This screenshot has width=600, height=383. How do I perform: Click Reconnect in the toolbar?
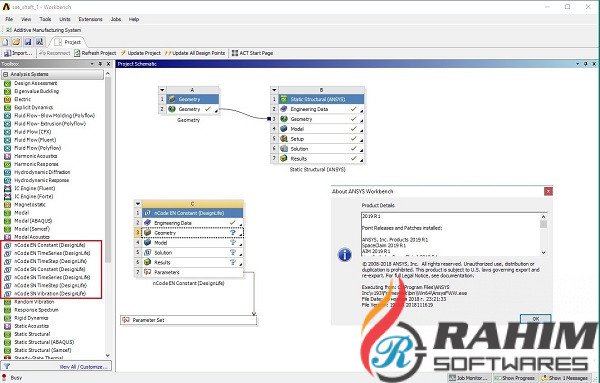(55, 53)
